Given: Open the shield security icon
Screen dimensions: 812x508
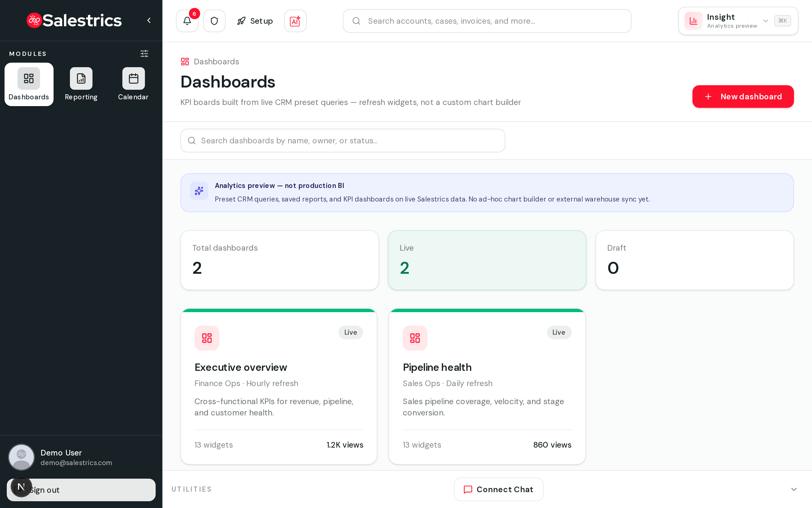Looking at the screenshot, I should [214, 21].
